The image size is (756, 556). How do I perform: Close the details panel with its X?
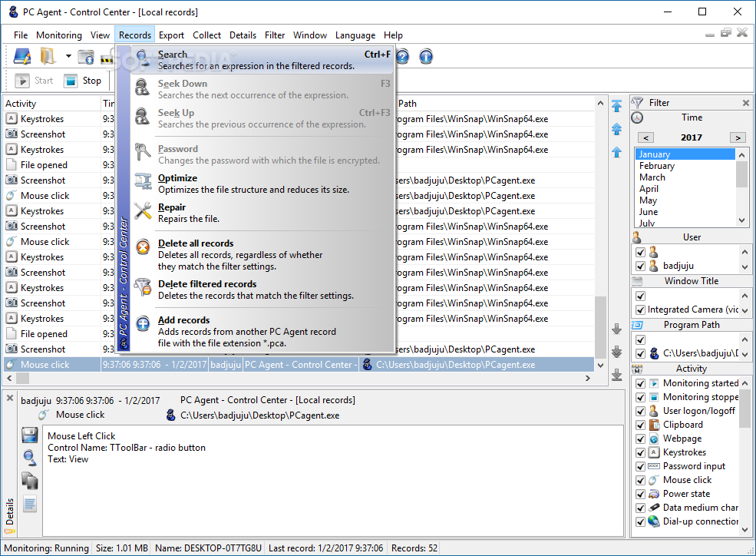[10, 399]
